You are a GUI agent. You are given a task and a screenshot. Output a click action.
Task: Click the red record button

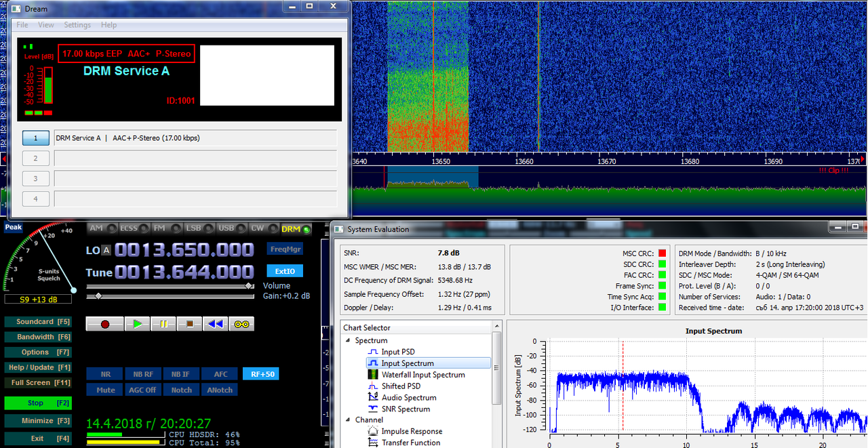click(x=105, y=324)
